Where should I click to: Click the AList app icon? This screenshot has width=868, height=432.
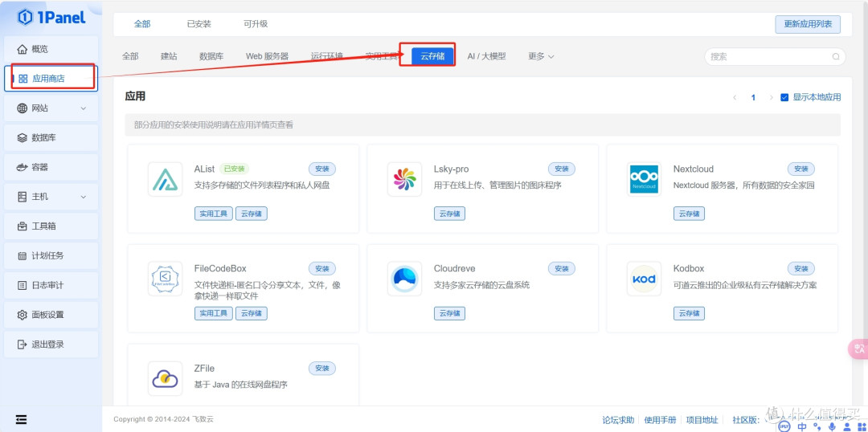pos(165,179)
